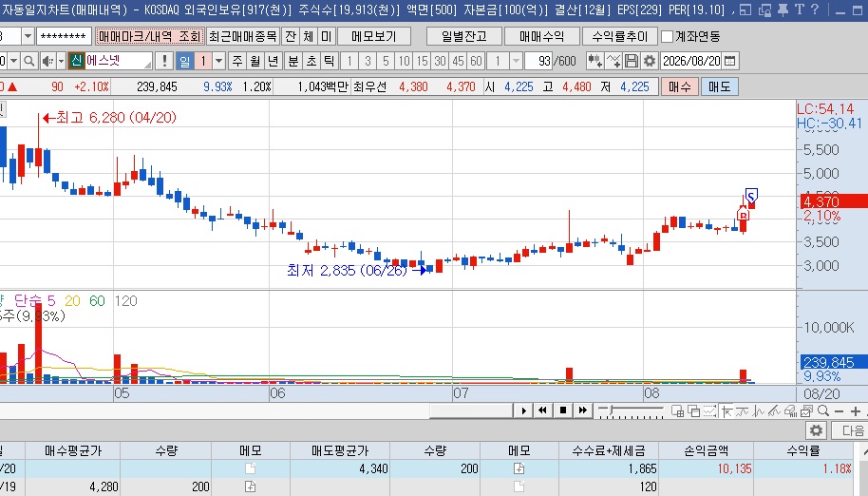Click the minus zoom-out icon
This screenshot has width=868, height=496.
[840, 411]
